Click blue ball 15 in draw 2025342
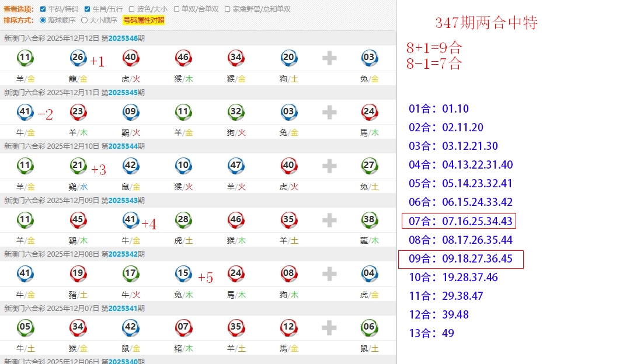The width and height of the screenshot is (623, 364). [183, 273]
